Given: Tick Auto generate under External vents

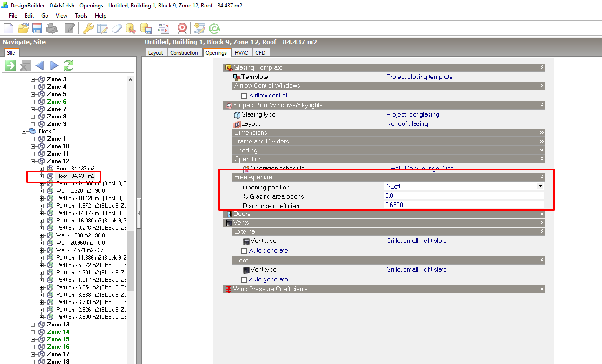Looking at the screenshot, I should pos(244,251).
